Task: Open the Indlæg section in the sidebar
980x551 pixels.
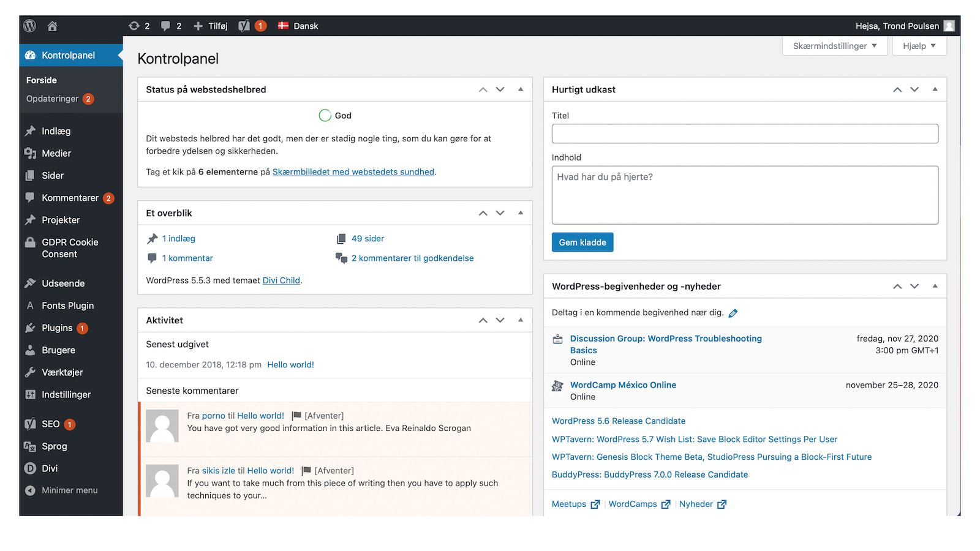Action: [55, 130]
